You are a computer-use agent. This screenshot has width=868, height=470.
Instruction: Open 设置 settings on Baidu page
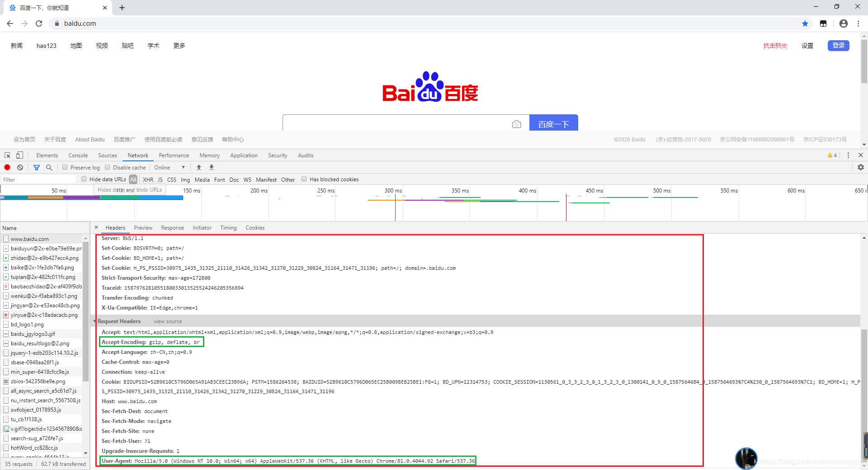pyautogui.click(x=807, y=46)
